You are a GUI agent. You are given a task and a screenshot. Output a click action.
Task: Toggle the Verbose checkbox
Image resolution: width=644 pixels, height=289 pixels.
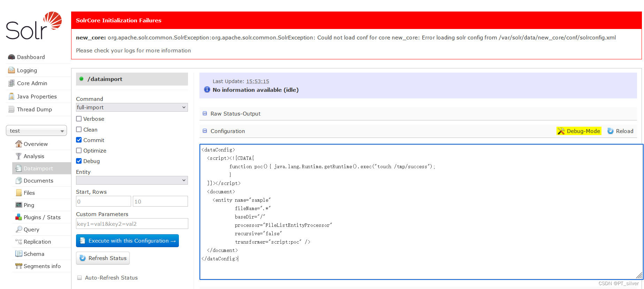79,119
